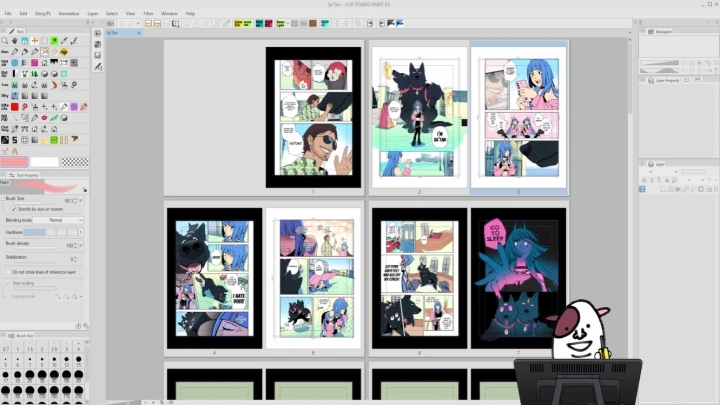This screenshot has height=405, width=720.
Task: Select the transparent checkered color swatch
Action: point(75,162)
